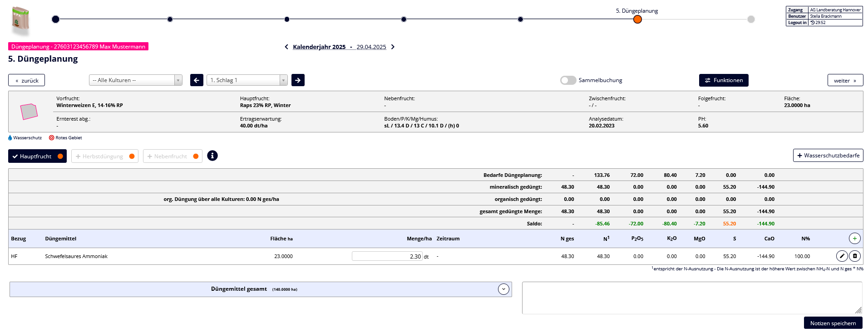Click Notizen speichern button

(x=833, y=323)
